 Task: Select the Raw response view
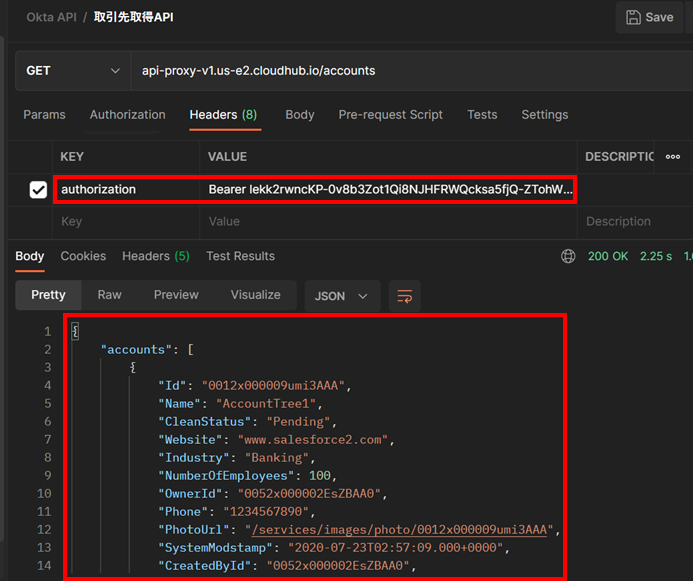(x=109, y=295)
